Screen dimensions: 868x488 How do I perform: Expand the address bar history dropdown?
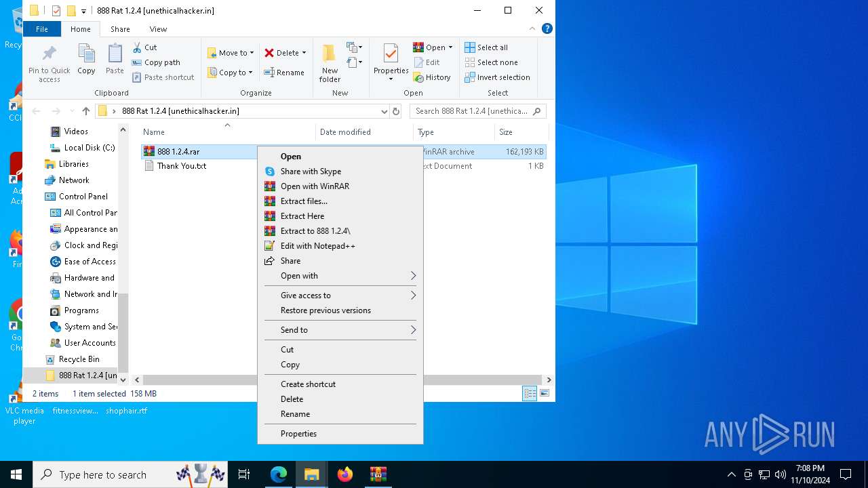click(x=384, y=111)
